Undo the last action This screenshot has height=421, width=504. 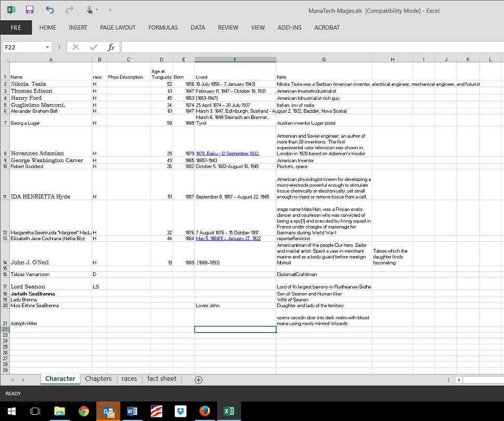49,10
